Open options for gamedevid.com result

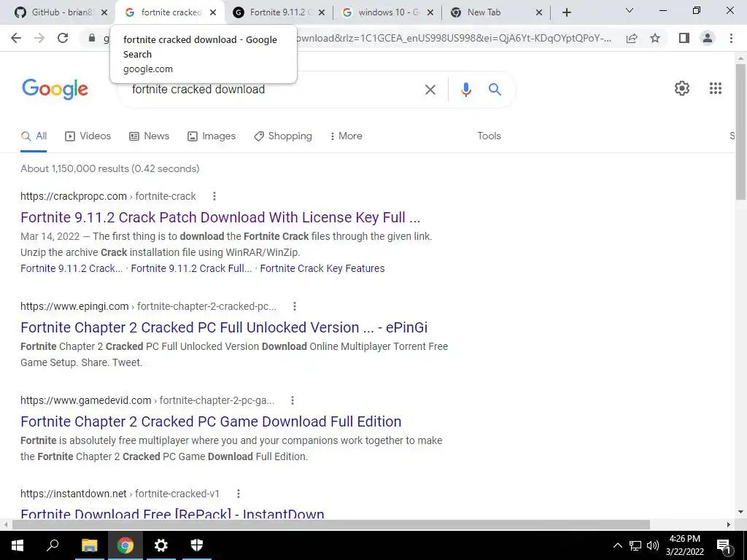(293, 400)
